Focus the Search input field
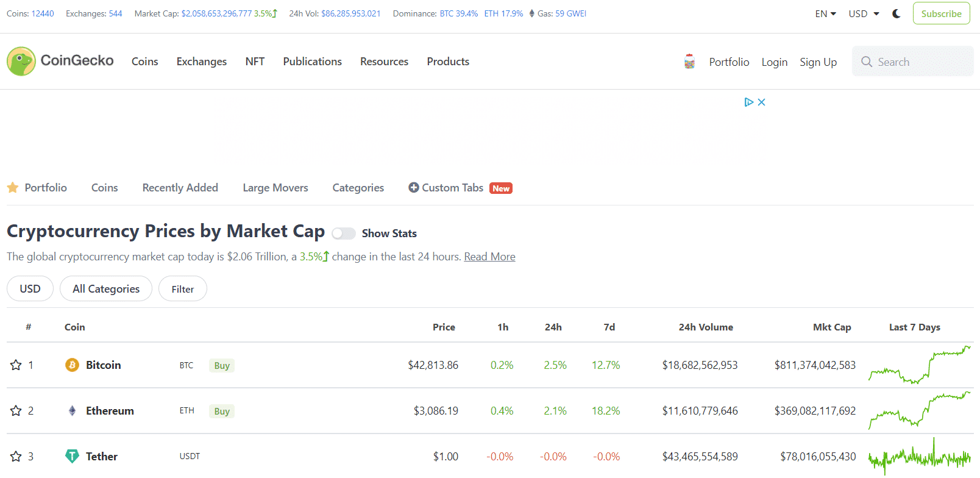980x478 pixels. point(913,62)
